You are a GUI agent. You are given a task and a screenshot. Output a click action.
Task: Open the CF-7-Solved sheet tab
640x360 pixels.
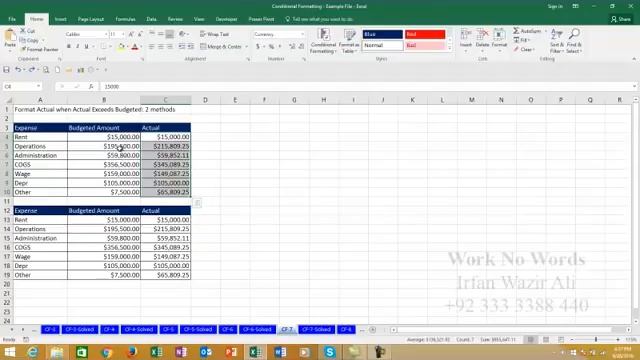pyautogui.click(x=316, y=329)
